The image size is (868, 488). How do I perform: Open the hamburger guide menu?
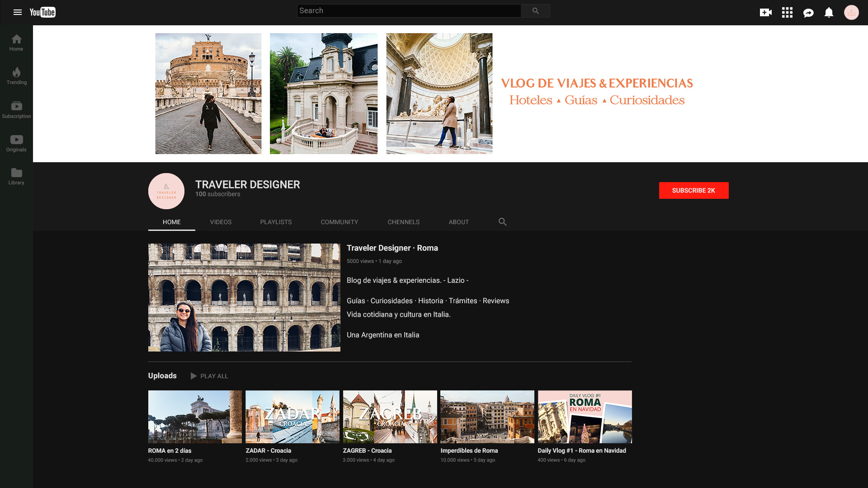[18, 12]
